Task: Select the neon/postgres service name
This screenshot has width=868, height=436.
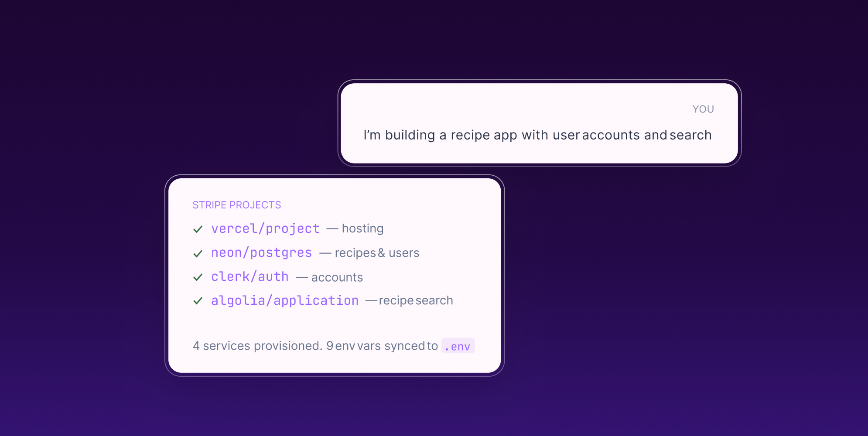Action: pos(261,253)
